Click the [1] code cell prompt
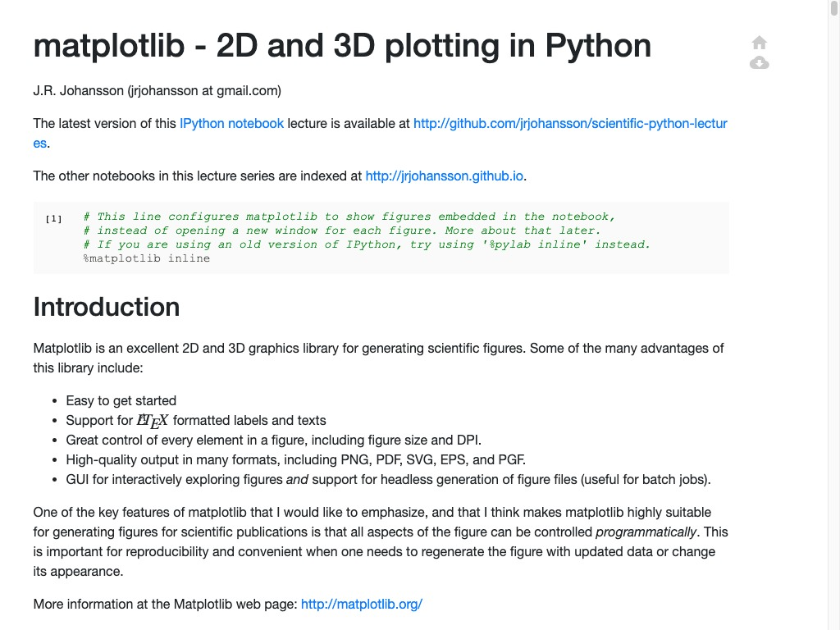840x630 pixels. [53, 218]
